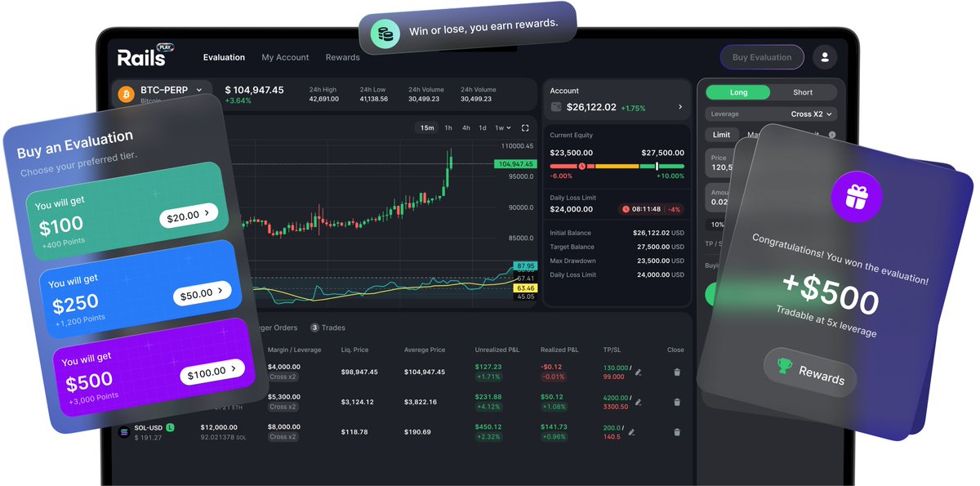Click the 24h Low value 41,138.56

pos(373,99)
